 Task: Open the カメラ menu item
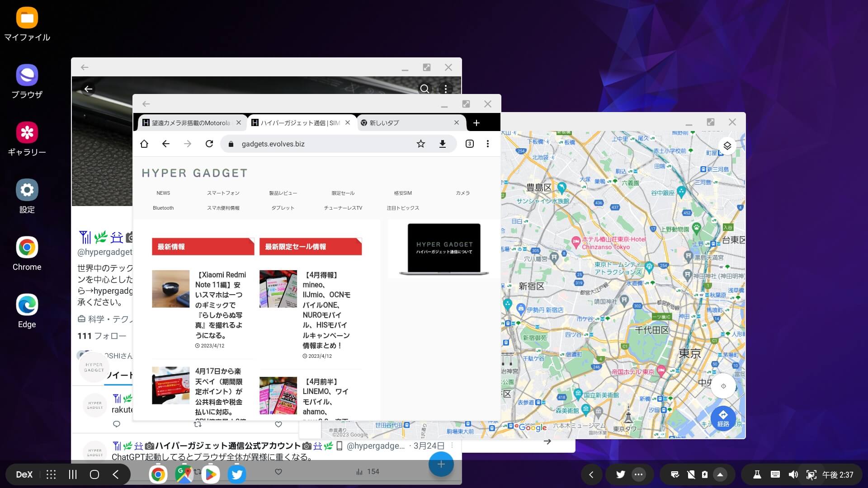coord(463,193)
